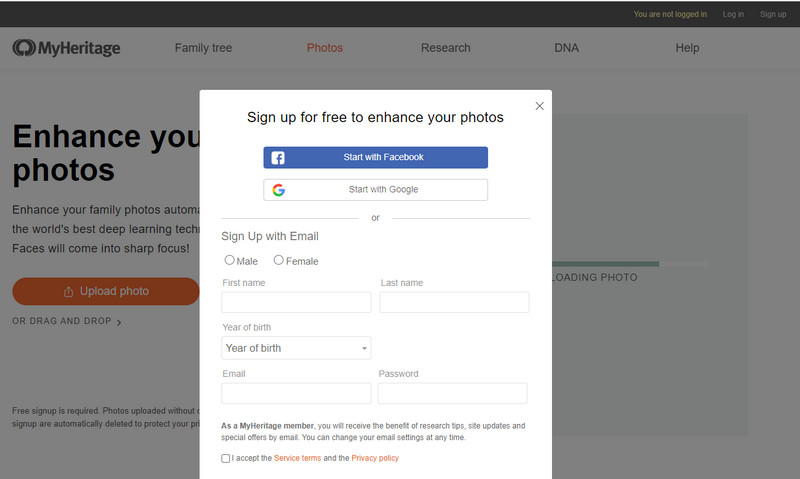The height and width of the screenshot is (479, 800).
Task: Select the Male radio button
Action: coord(230,261)
